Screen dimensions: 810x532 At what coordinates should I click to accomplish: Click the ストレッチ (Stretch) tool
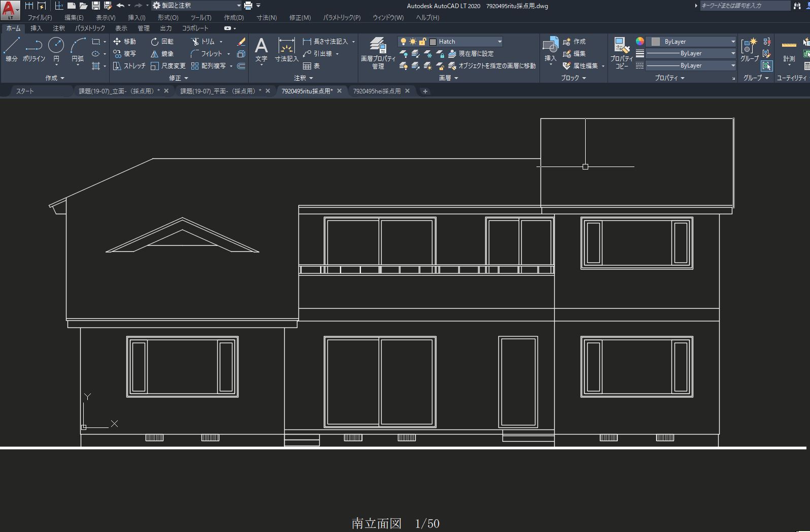[129, 66]
